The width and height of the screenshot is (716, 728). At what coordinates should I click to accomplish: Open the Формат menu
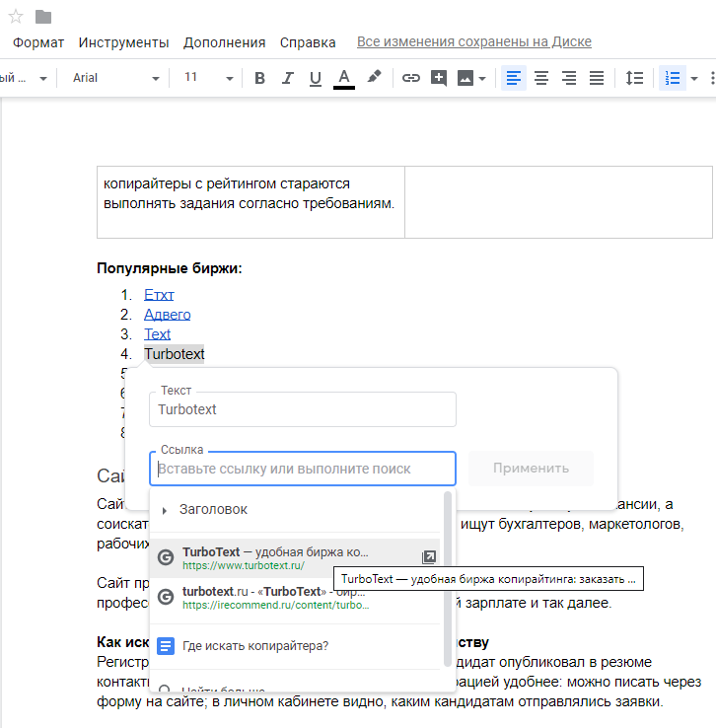(x=38, y=42)
